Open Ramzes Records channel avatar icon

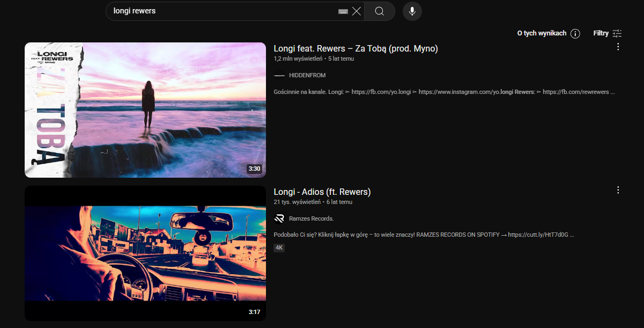(x=279, y=218)
